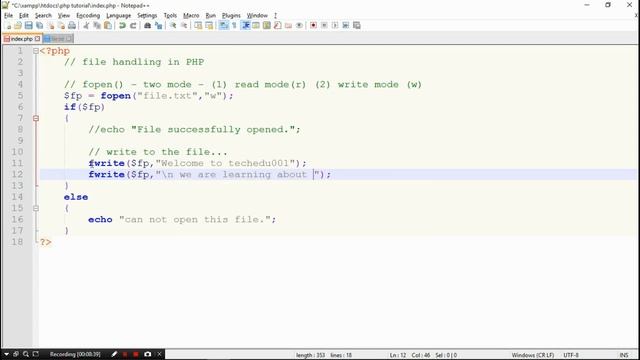Click the Document Map toolbar icon
The width and height of the screenshot is (640, 360).
[x=267, y=26]
